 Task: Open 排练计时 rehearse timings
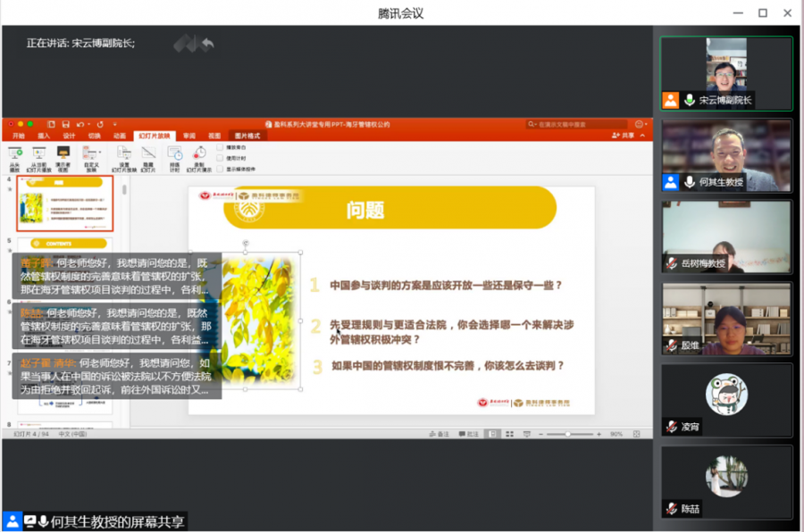coord(175,154)
